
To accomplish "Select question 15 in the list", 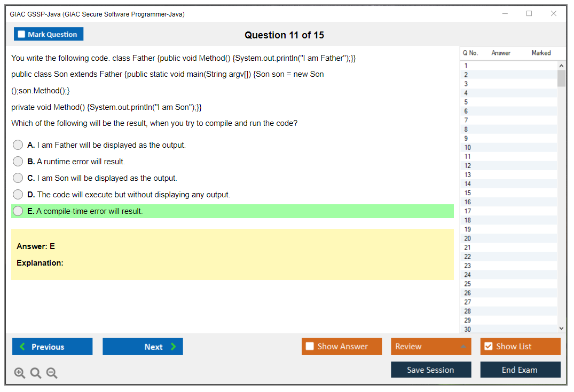I will pos(468,193).
